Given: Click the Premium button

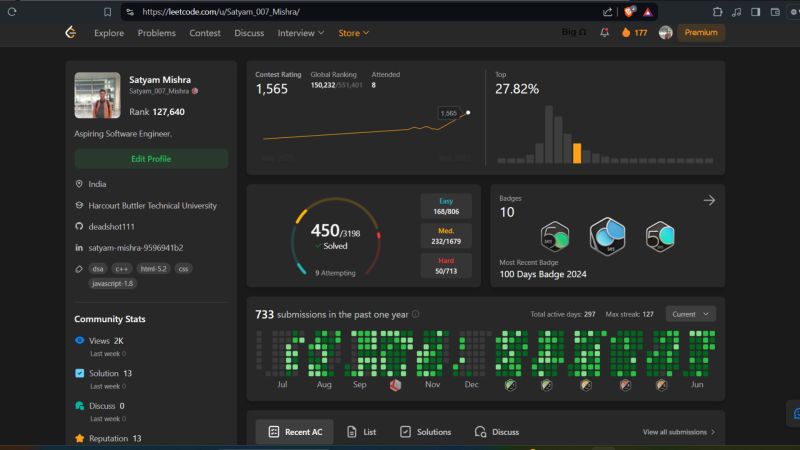Looking at the screenshot, I should coord(701,33).
